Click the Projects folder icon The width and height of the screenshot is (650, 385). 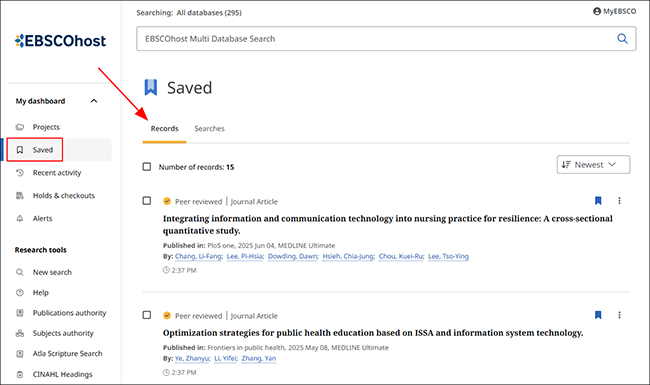(x=20, y=127)
